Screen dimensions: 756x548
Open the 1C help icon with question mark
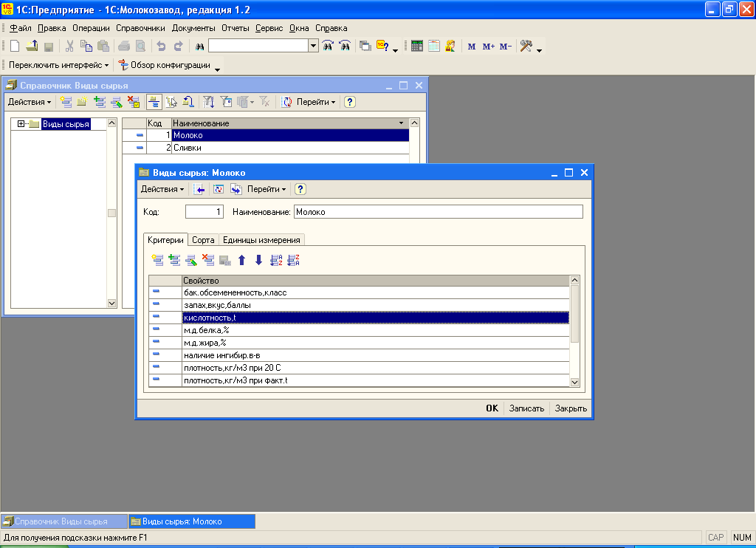pyautogui.click(x=383, y=47)
